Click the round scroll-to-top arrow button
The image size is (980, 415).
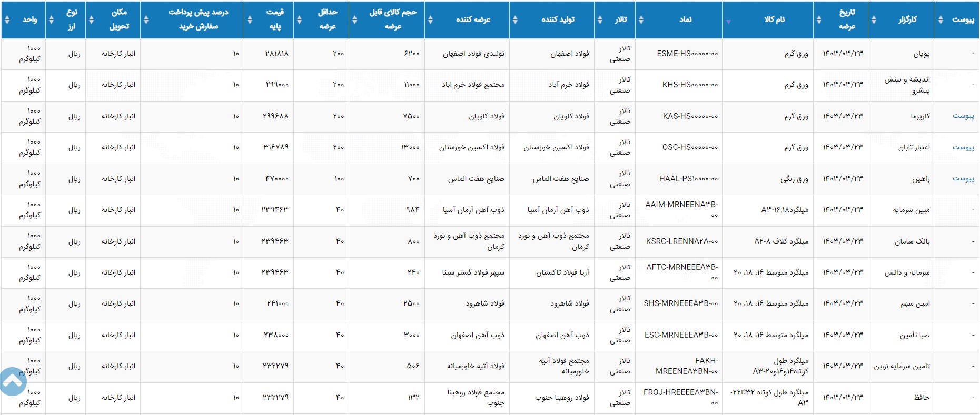pos(12,381)
